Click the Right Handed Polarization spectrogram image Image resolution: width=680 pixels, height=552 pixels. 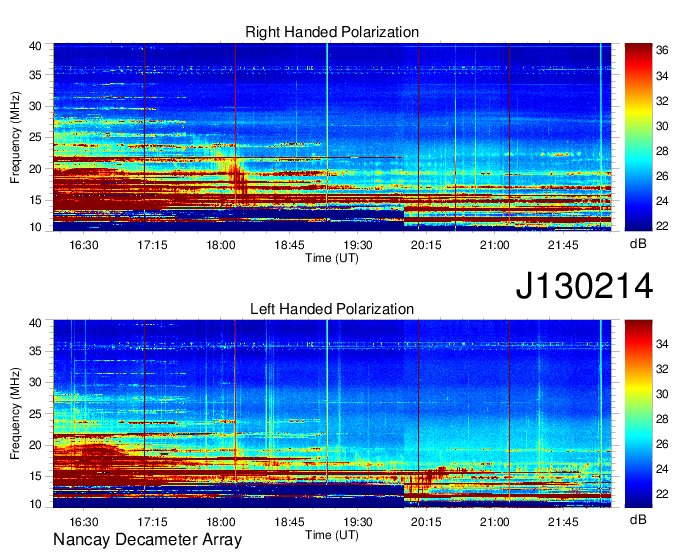[332, 137]
